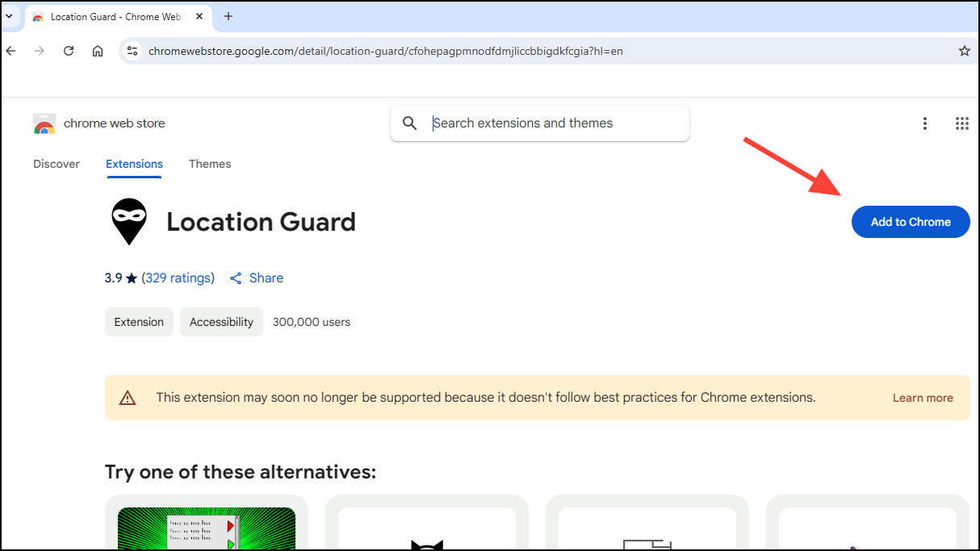The height and width of the screenshot is (551, 980).
Task: Reload the page with the refresh icon
Action: click(x=69, y=51)
